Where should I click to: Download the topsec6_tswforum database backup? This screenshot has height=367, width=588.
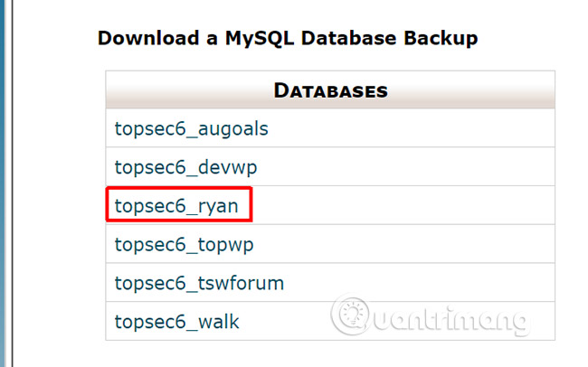(x=199, y=284)
